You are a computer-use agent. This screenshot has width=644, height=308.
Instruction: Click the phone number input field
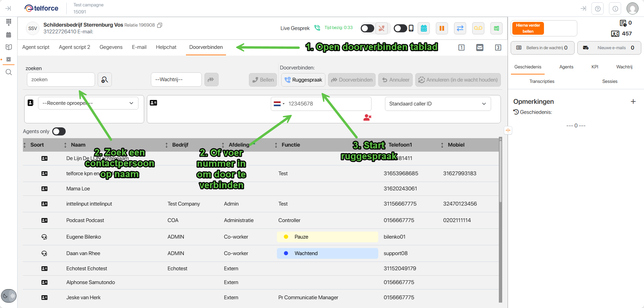click(x=328, y=104)
